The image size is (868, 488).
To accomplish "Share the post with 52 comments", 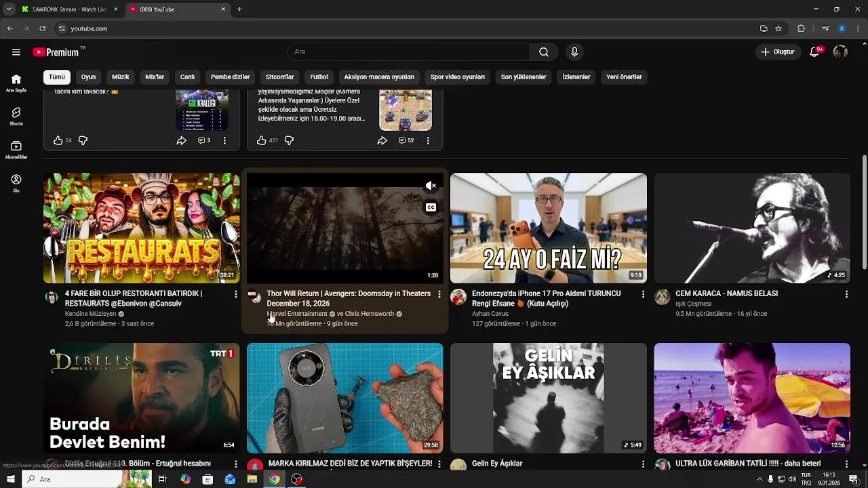I will pyautogui.click(x=382, y=140).
